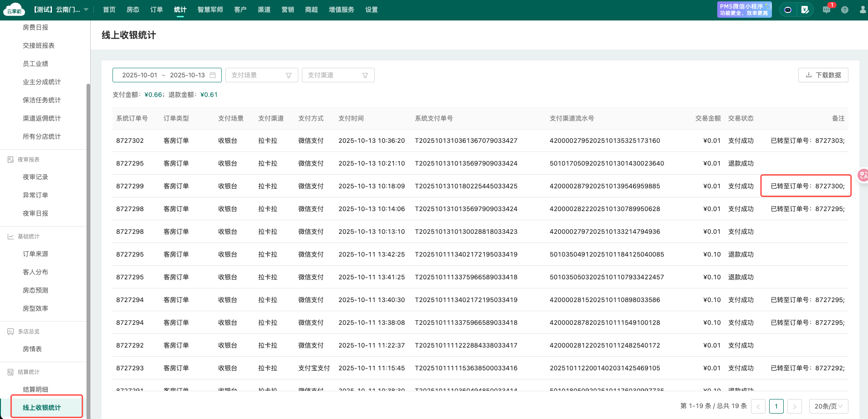Go to the 首页 top menu
The width and height of the screenshot is (868, 419).
click(x=109, y=10)
